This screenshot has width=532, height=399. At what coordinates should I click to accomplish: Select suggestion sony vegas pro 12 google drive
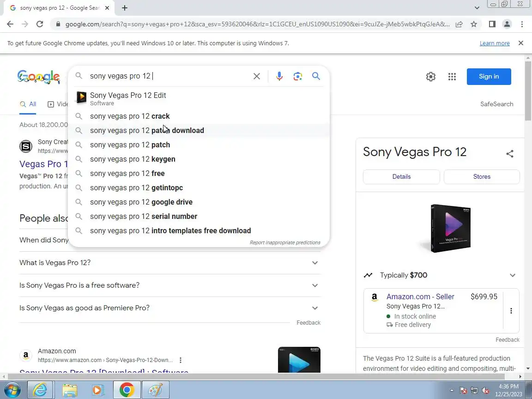coord(199,202)
